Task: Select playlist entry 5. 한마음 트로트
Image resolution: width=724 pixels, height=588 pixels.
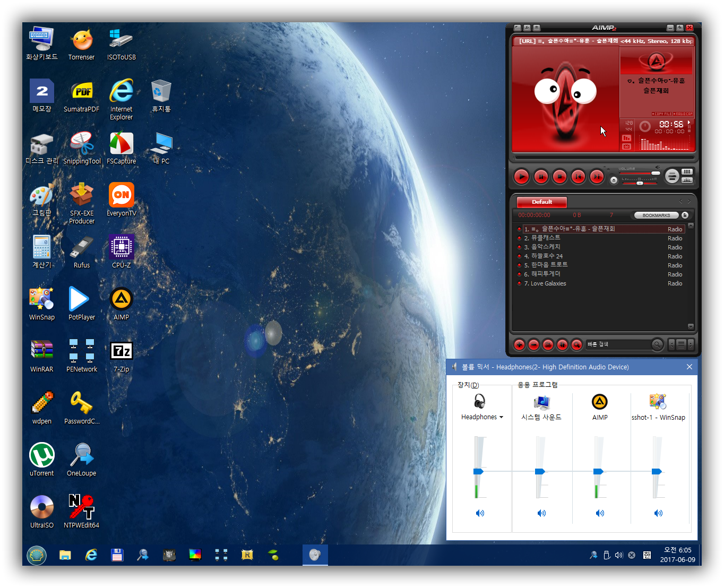Action: 601,265
